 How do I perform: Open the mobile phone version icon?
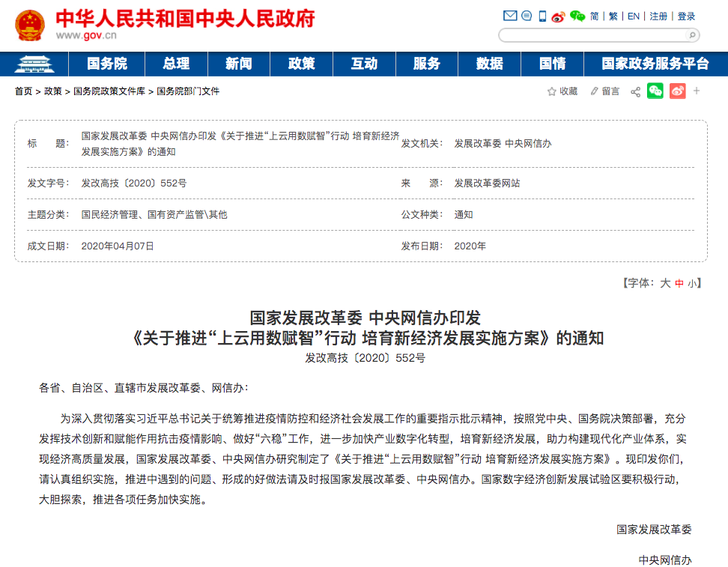(x=542, y=16)
